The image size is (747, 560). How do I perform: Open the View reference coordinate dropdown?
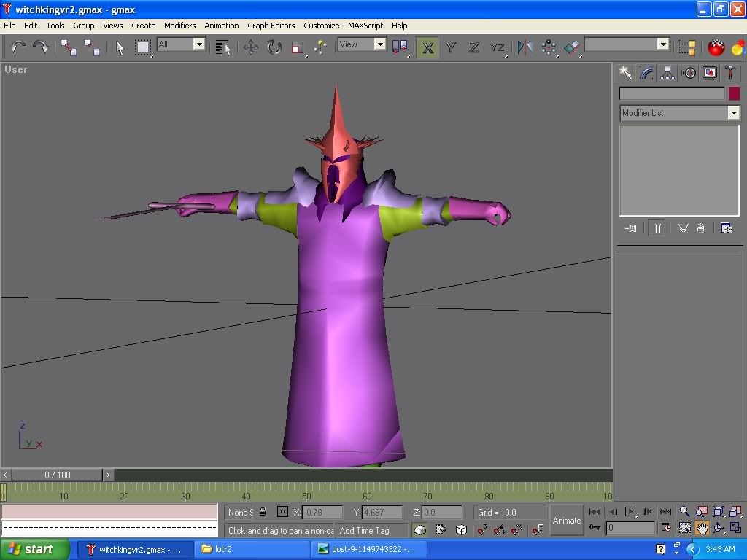click(x=379, y=44)
